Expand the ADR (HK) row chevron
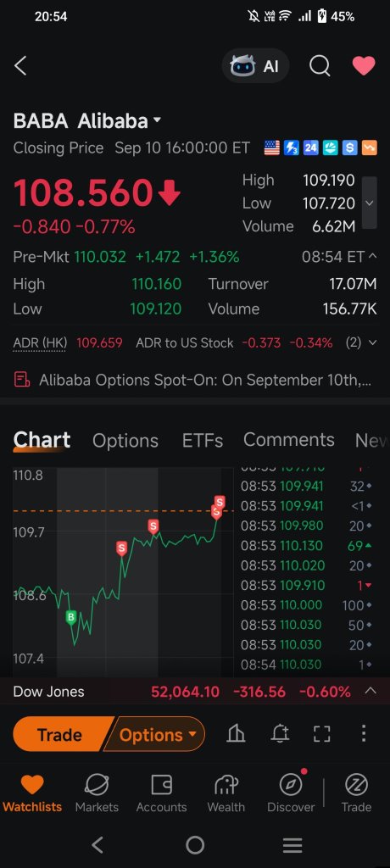Viewport: 390px width, 868px height. tap(372, 342)
